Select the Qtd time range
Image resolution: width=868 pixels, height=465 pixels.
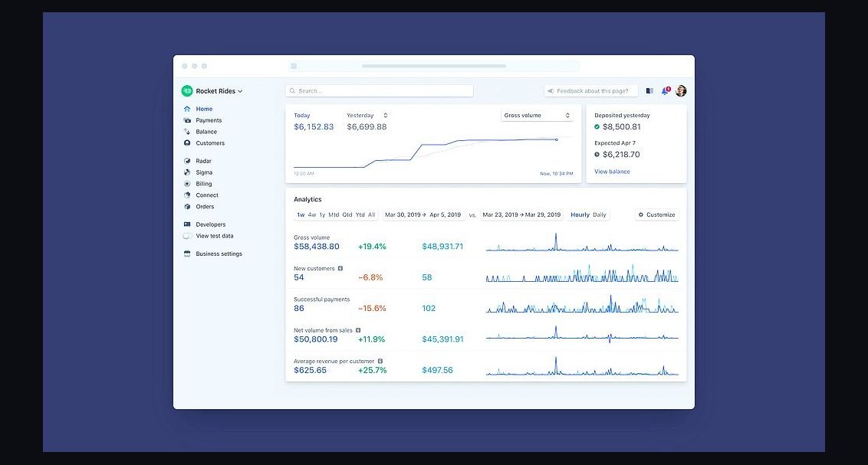pyautogui.click(x=347, y=215)
